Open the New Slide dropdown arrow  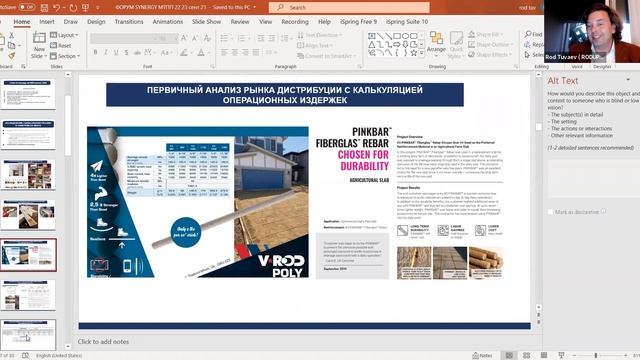[45, 56]
